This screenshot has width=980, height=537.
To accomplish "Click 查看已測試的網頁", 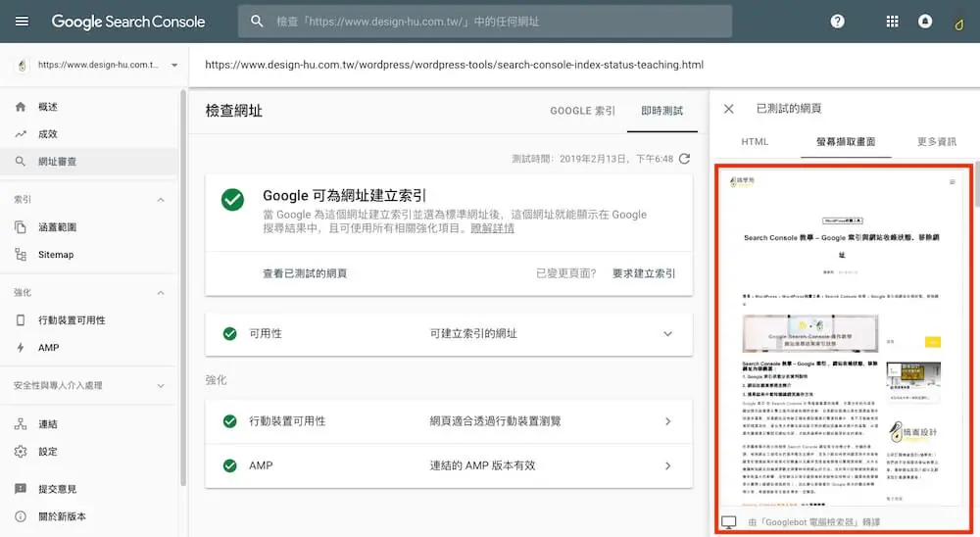I will (305, 273).
